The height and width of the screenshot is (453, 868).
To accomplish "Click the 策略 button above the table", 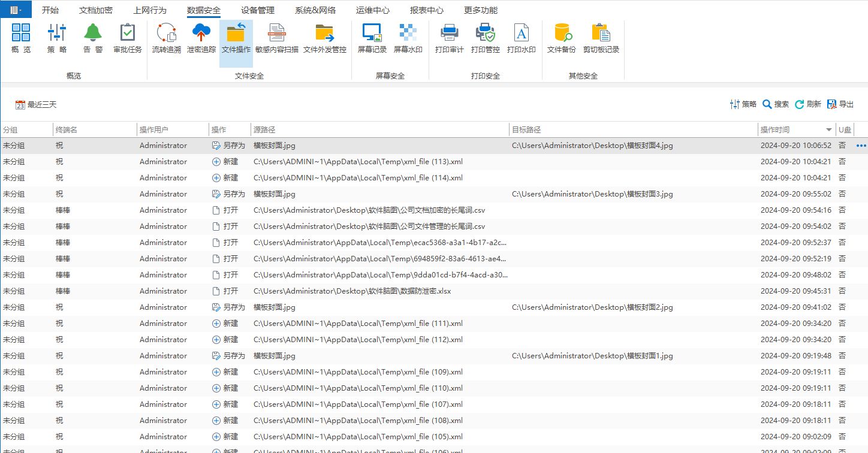I will pyautogui.click(x=743, y=104).
